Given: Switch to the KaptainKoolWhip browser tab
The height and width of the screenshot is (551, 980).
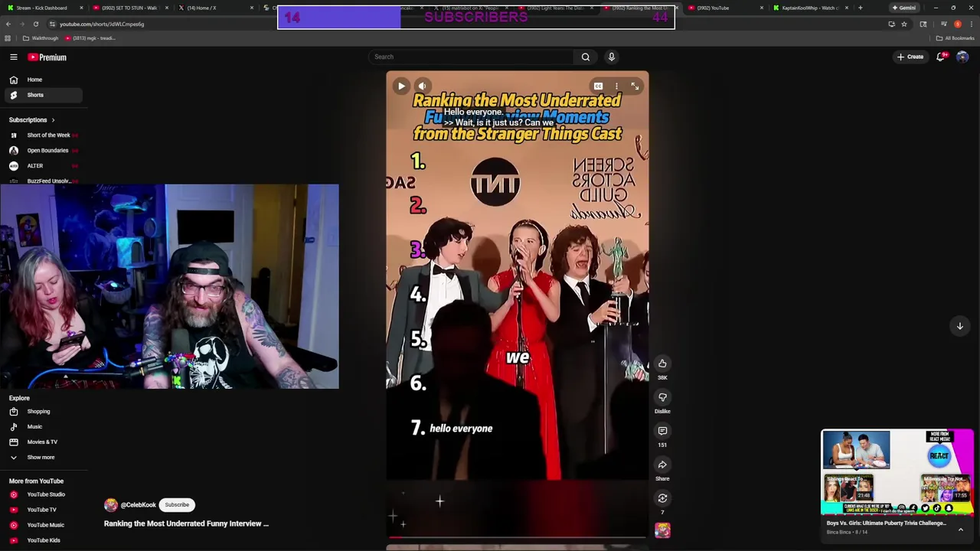Looking at the screenshot, I should coord(810,8).
